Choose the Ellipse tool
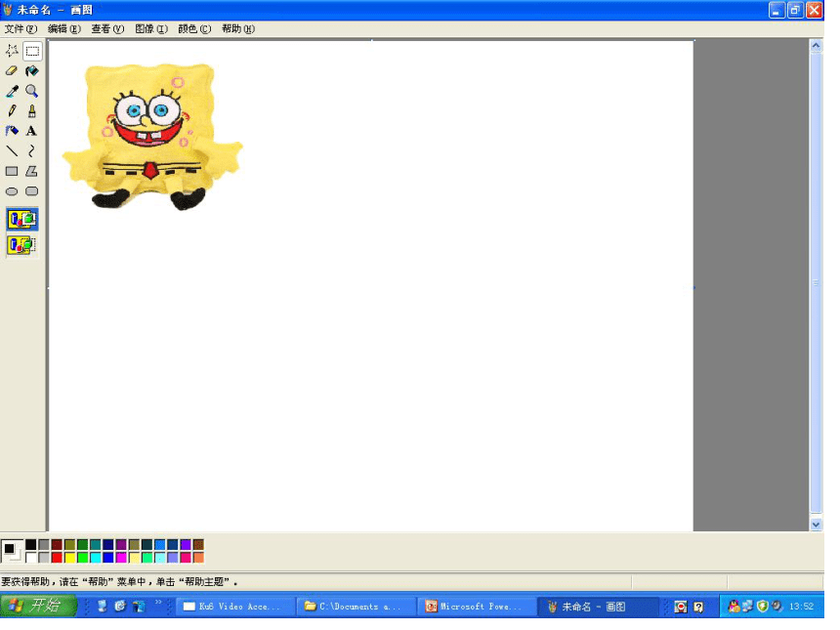 (x=12, y=191)
